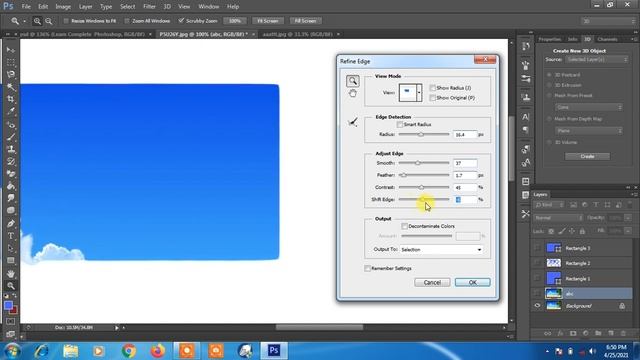640x360 pixels.
Task: Click the Feather value input field
Action: tap(465, 175)
